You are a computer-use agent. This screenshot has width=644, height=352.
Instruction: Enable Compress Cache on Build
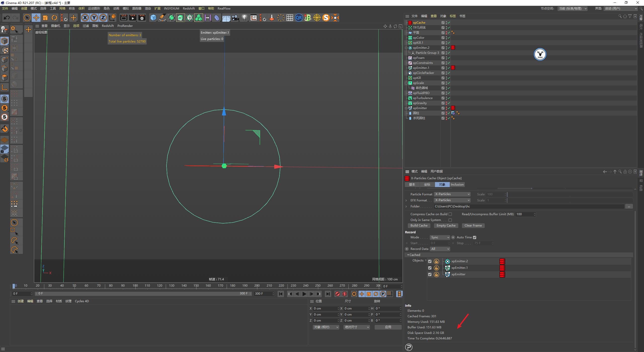[x=450, y=214]
